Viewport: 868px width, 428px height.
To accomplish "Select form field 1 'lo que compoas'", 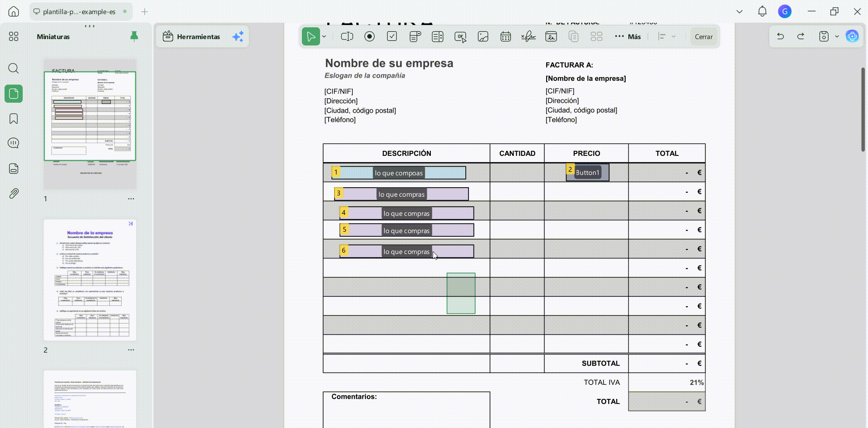I will (x=399, y=173).
